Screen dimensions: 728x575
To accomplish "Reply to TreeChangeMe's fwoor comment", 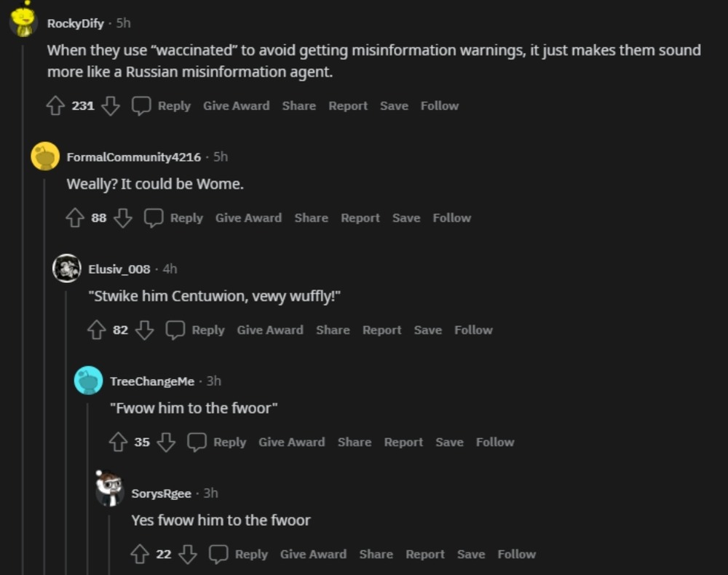I will [x=229, y=443].
